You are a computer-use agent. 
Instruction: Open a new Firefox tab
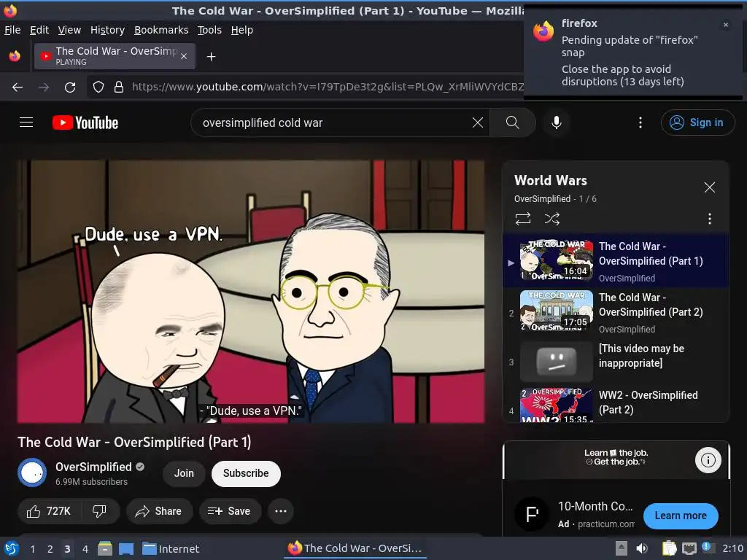pyautogui.click(x=211, y=57)
